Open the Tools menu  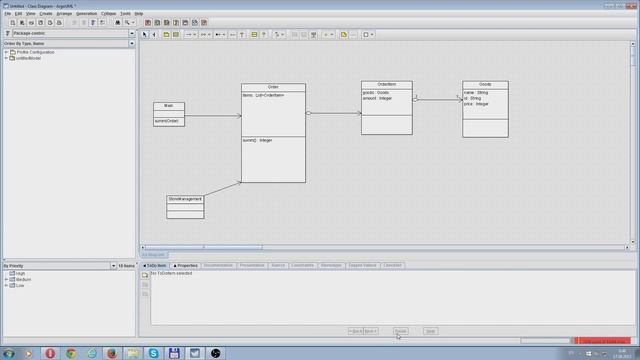125,13
